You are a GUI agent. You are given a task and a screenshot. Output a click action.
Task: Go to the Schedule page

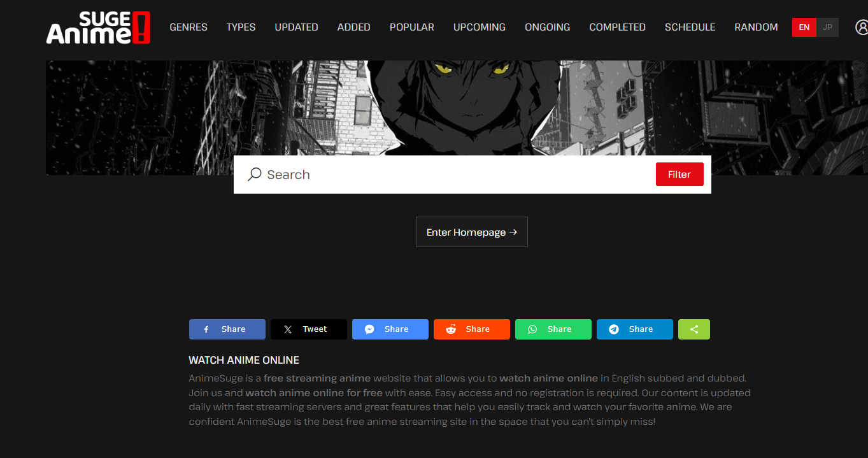690,27
